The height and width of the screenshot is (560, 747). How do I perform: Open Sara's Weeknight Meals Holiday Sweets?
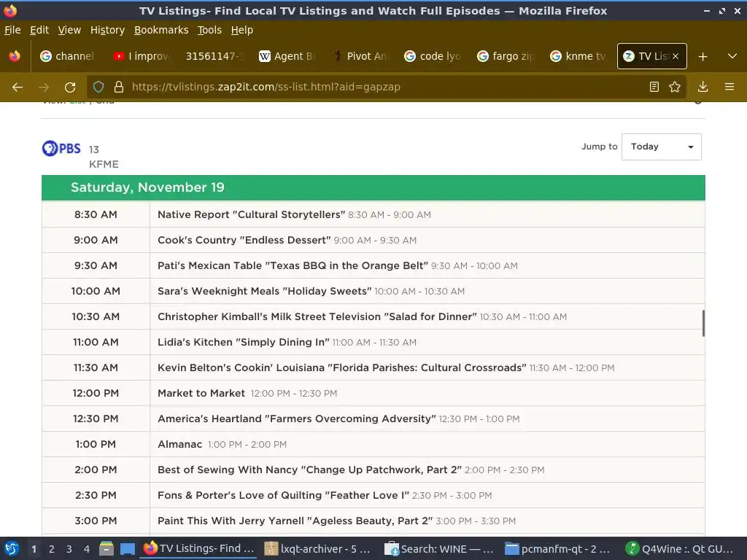coord(264,292)
